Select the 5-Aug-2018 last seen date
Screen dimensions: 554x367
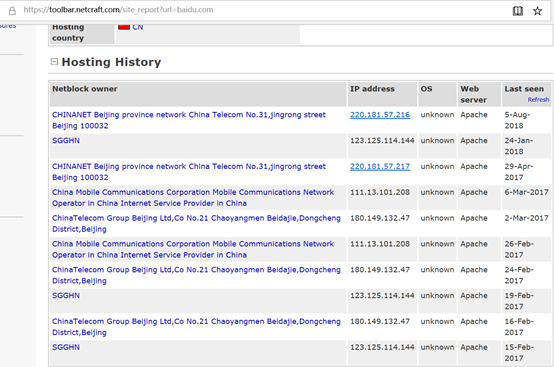point(518,120)
